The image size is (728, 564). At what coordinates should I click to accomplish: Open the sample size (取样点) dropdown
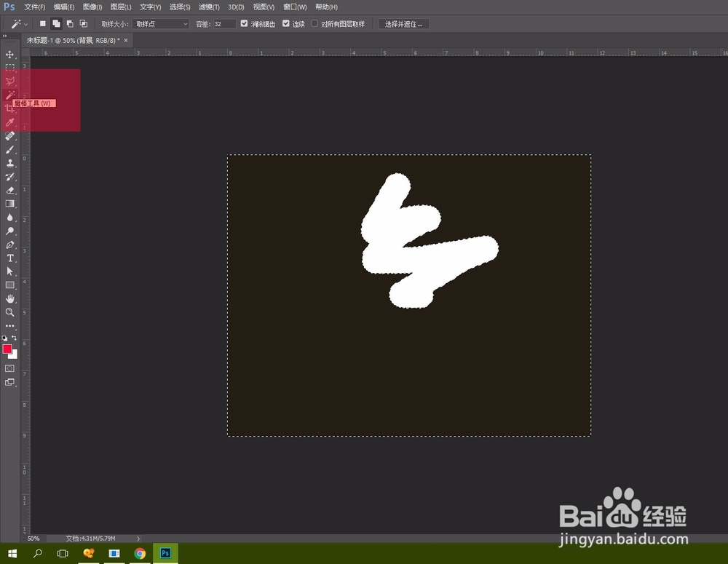[161, 24]
